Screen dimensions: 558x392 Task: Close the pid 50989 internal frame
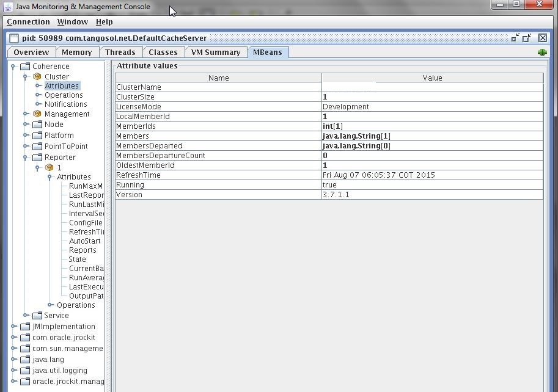[x=542, y=38]
